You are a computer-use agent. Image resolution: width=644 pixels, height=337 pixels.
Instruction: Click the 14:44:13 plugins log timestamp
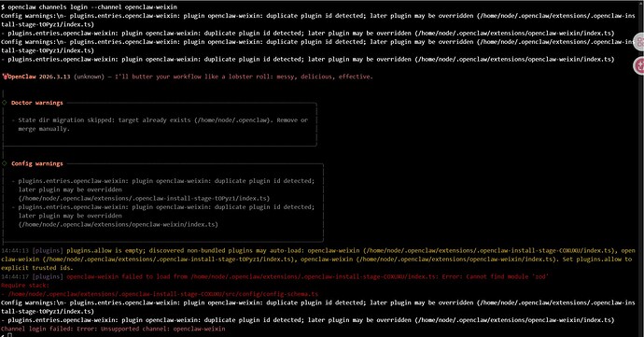click(15, 250)
